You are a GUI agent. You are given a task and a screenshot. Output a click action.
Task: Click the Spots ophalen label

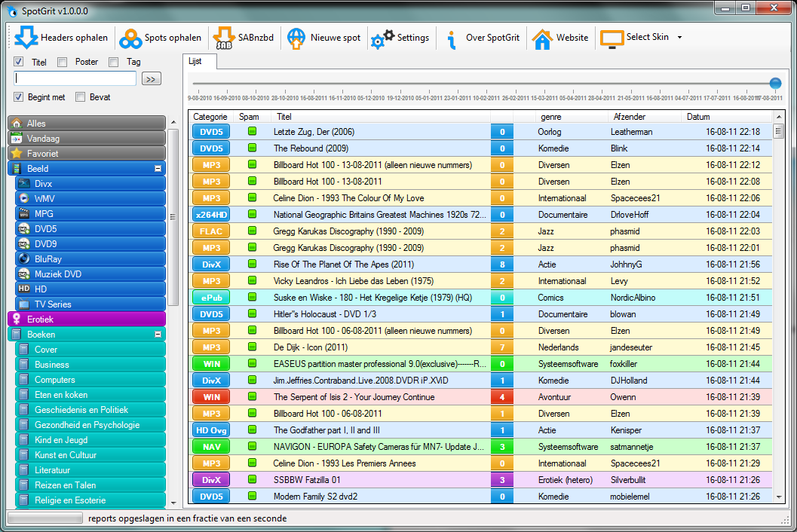[x=173, y=38]
